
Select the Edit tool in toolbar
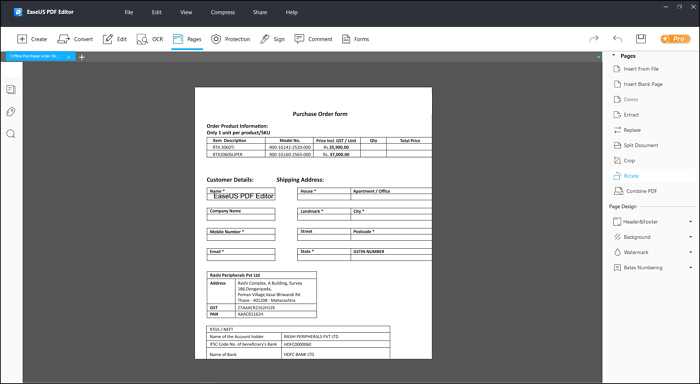[115, 39]
